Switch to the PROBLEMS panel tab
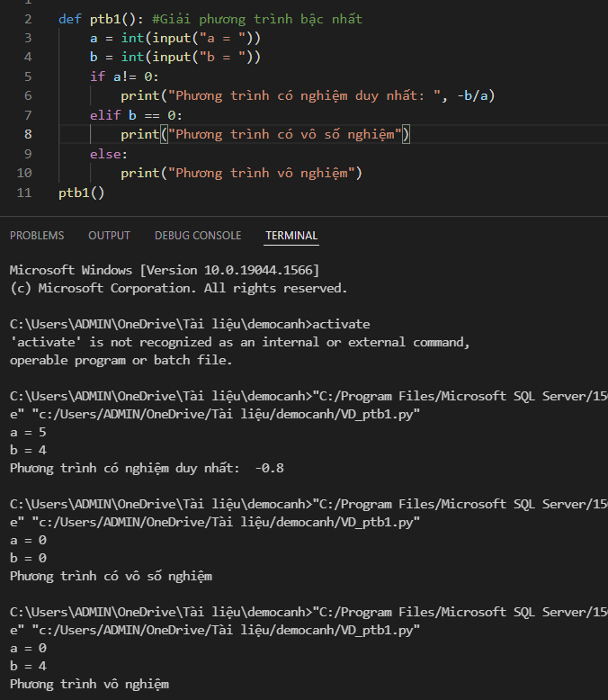 pos(37,235)
